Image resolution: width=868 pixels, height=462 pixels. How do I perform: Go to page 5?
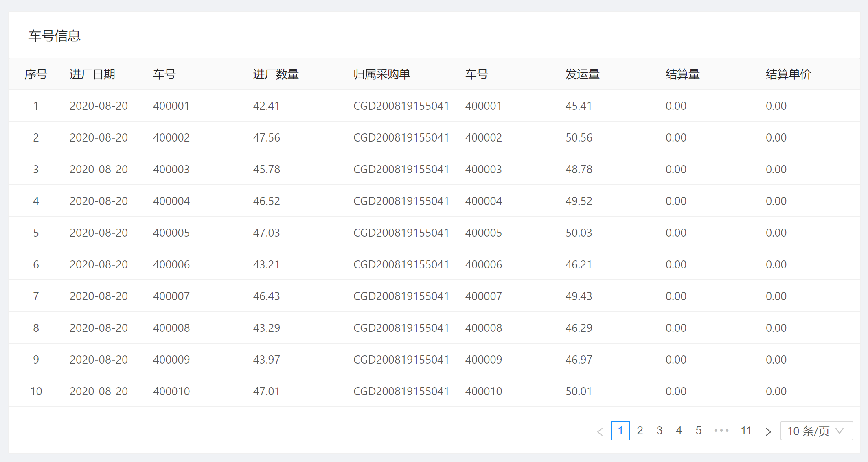(x=699, y=431)
